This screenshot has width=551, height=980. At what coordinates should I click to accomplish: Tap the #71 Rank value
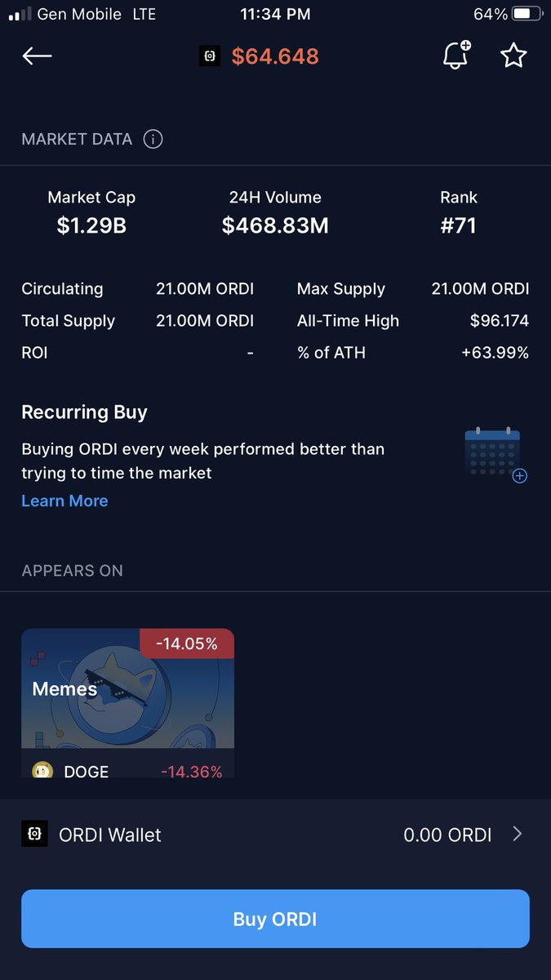(x=458, y=225)
